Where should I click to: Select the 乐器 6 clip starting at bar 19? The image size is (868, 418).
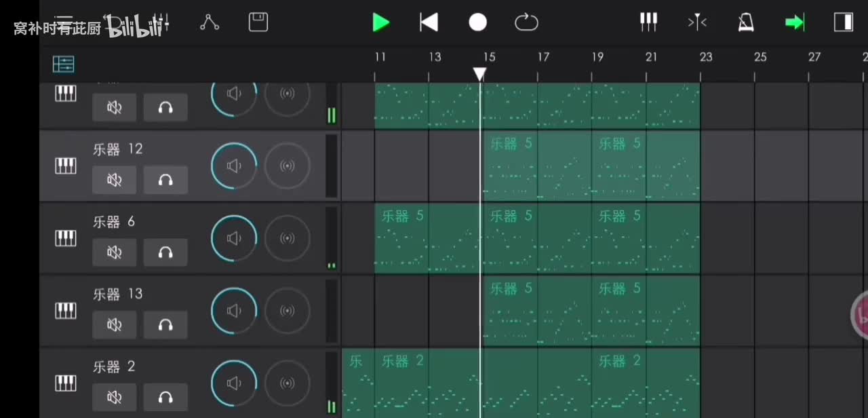(x=646, y=238)
